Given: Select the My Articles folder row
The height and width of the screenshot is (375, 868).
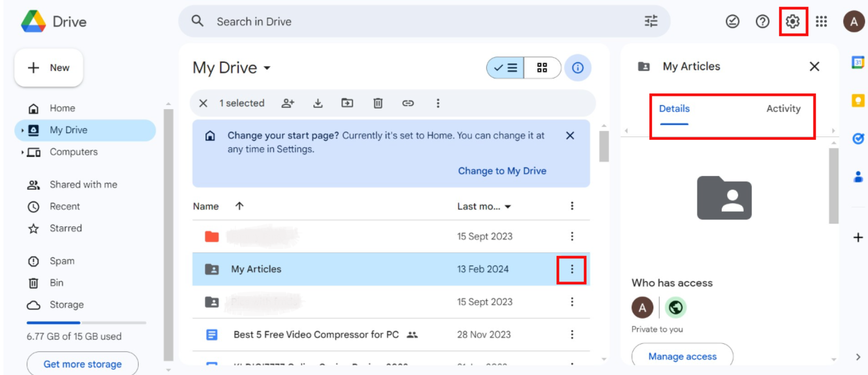Looking at the screenshot, I should coord(391,269).
